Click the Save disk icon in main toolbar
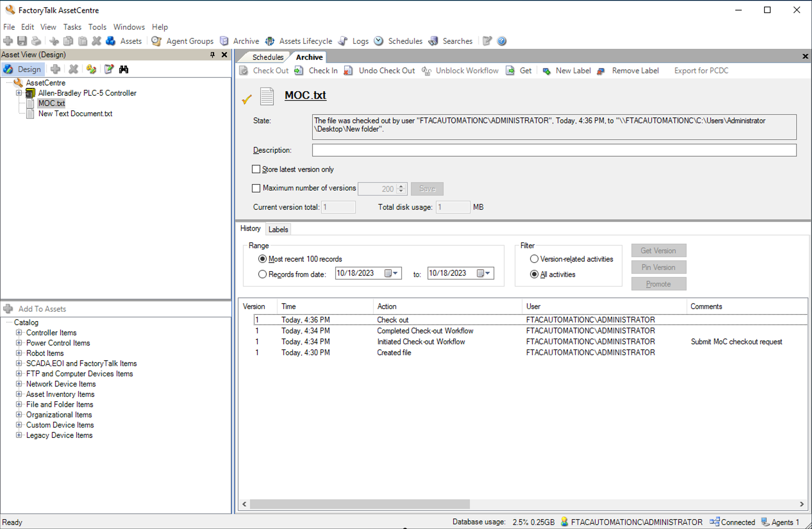 pos(22,41)
